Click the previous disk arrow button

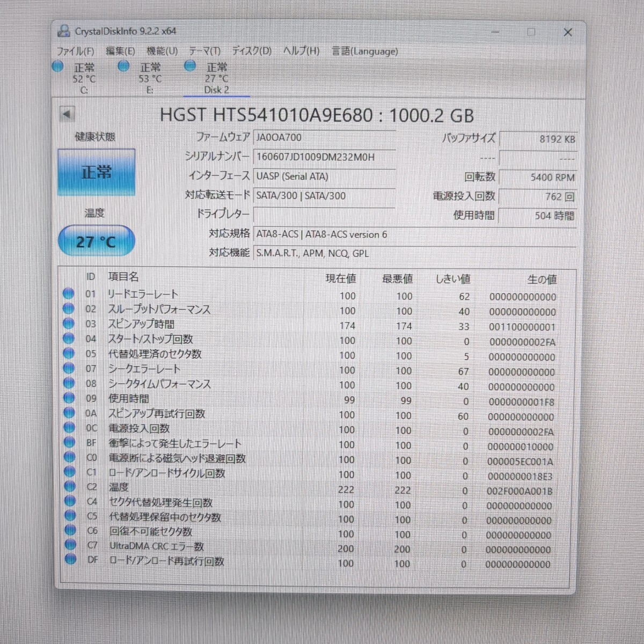click(x=67, y=114)
